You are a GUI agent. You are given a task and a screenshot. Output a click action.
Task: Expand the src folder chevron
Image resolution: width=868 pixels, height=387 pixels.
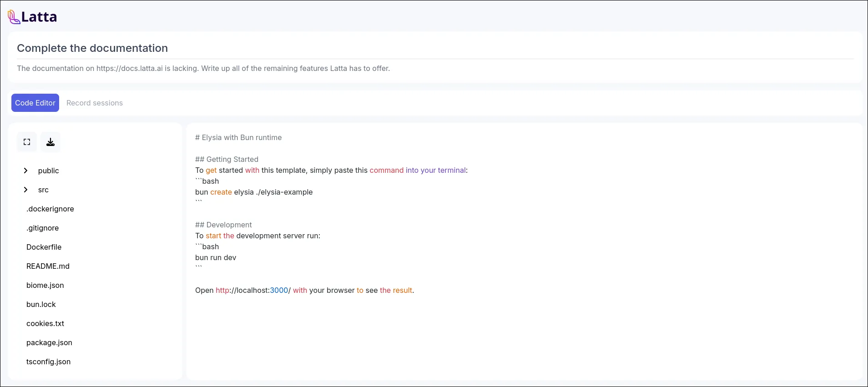pyautogui.click(x=25, y=190)
